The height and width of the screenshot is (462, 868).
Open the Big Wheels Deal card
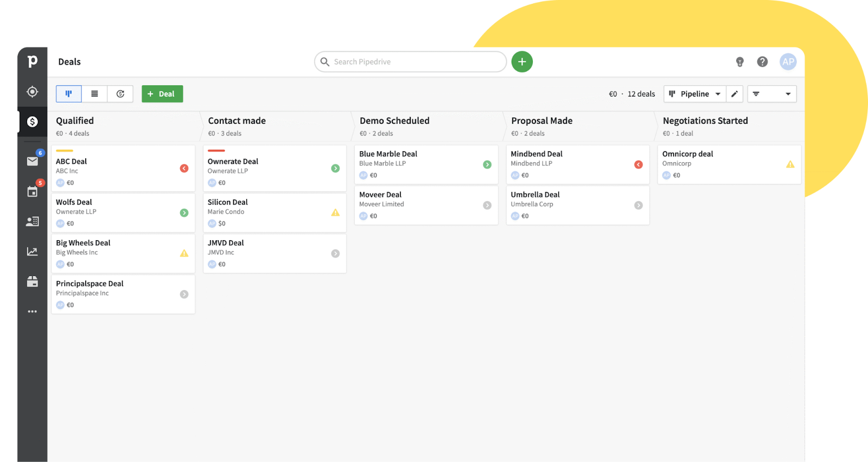tap(123, 253)
